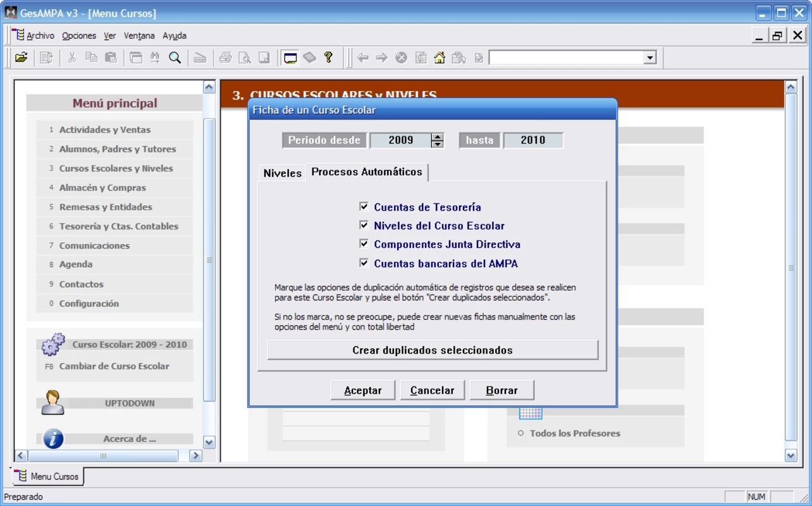
Task: Click the forward arrow navigation icon
Action: pyautogui.click(x=382, y=58)
